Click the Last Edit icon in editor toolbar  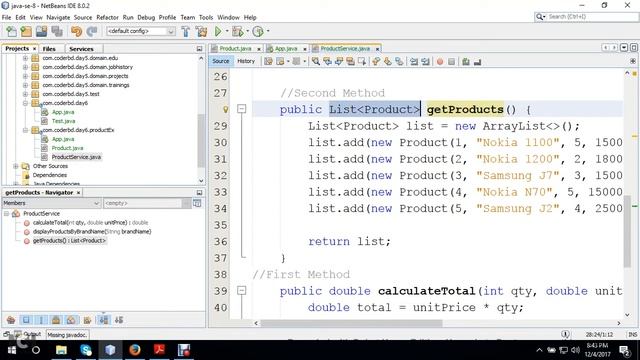[x=268, y=61]
